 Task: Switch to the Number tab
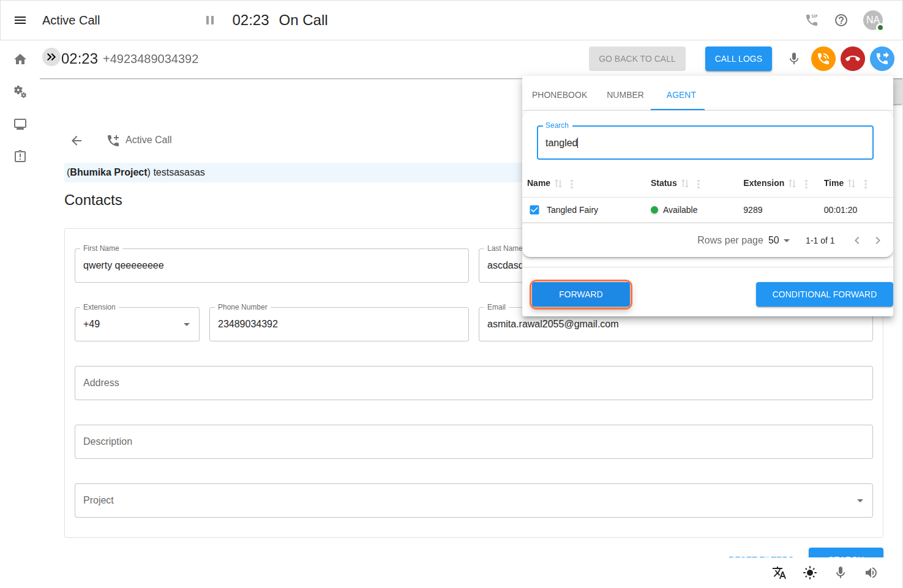point(625,95)
